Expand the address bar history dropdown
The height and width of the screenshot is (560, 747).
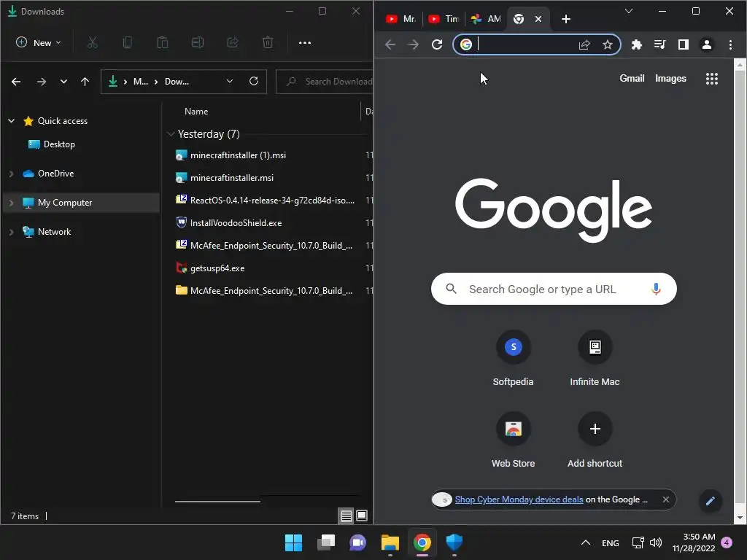coord(230,81)
